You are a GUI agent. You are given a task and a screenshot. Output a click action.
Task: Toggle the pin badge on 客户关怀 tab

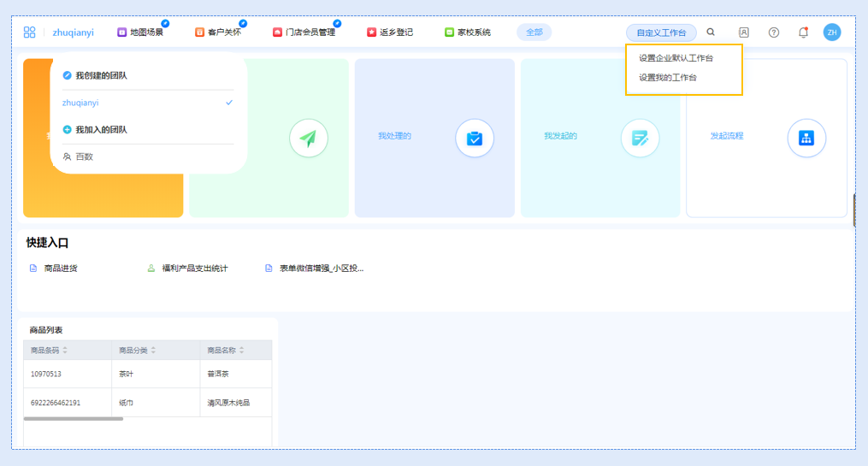click(x=243, y=23)
